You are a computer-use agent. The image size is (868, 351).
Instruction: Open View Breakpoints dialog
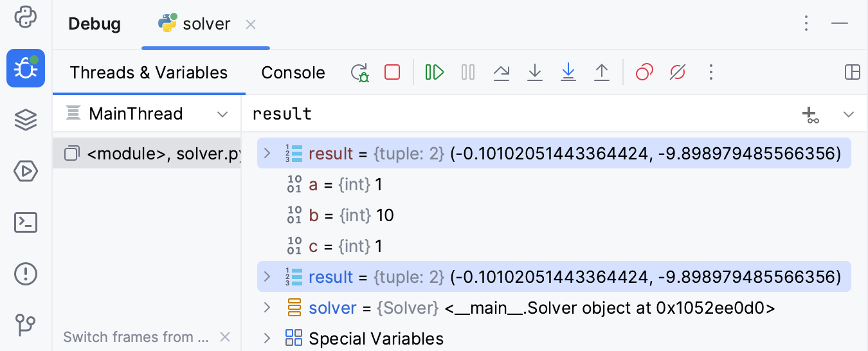(x=644, y=72)
